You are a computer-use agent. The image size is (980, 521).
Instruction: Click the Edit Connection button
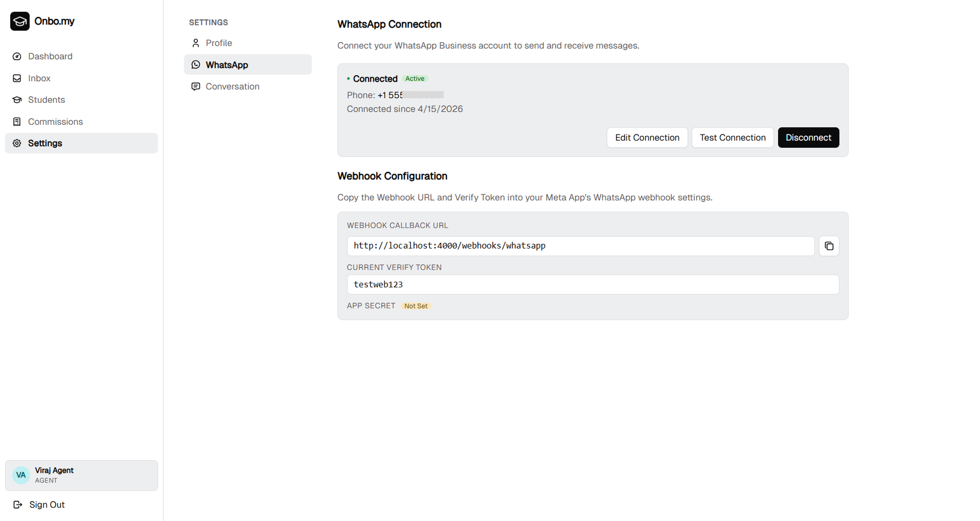click(647, 138)
